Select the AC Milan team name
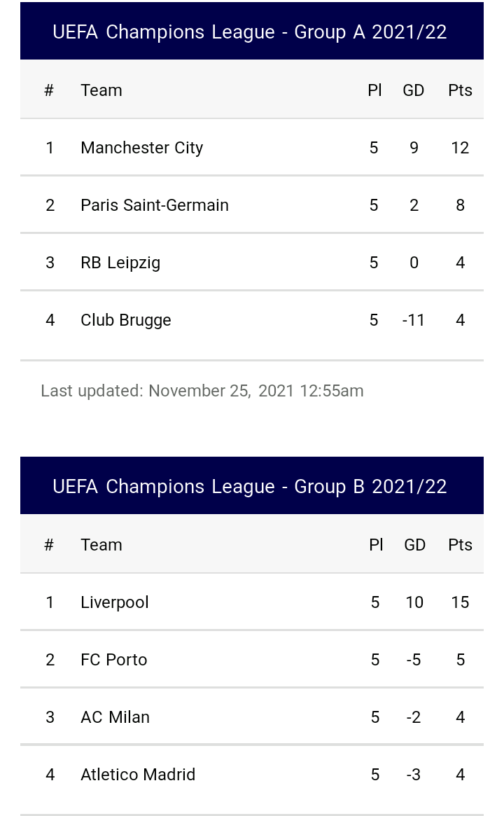Screen dimensions: 504x816 click(115, 717)
